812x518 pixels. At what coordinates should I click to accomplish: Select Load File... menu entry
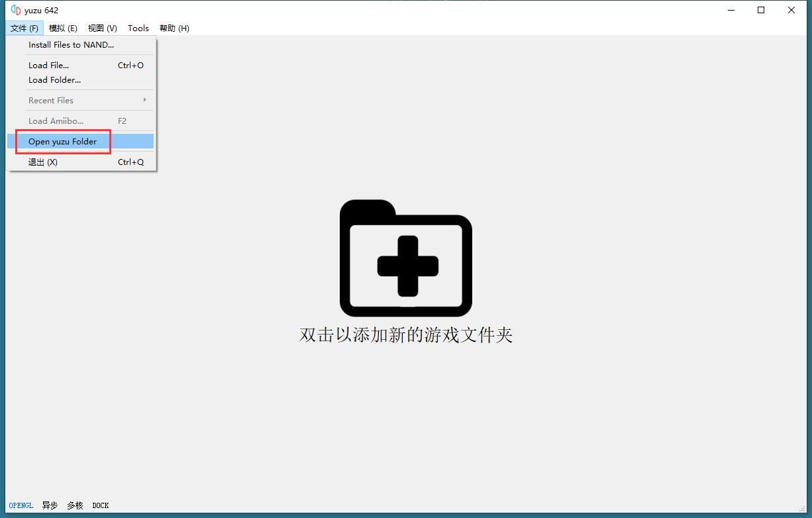pyautogui.click(x=81, y=66)
